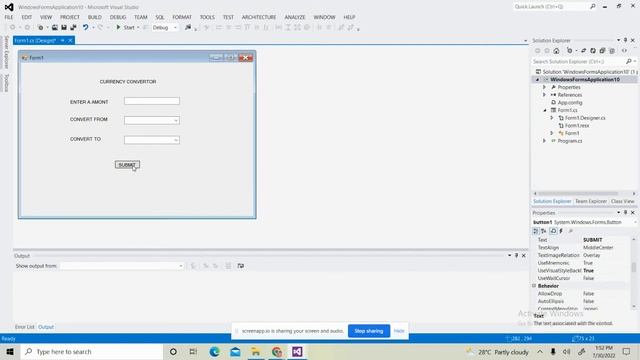Switch Properties panel to Categorized view

pyautogui.click(x=536, y=231)
